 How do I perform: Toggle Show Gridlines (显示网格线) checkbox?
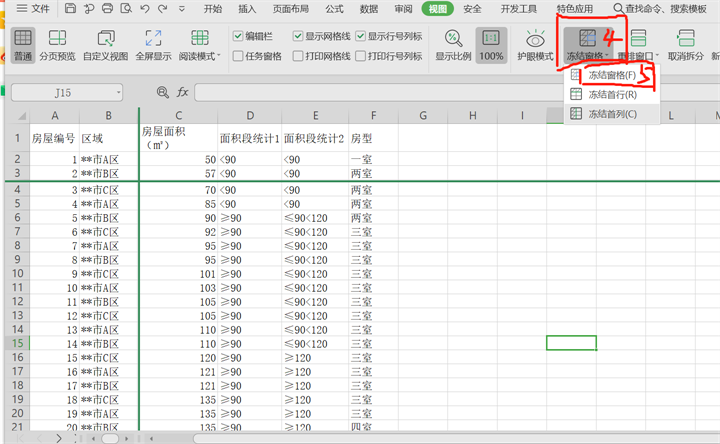coord(298,36)
